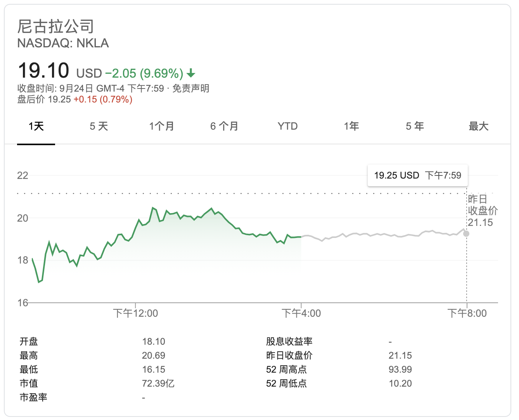Click the green down arrow icon
This screenshot has width=519, height=420.
pyautogui.click(x=191, y=73)
